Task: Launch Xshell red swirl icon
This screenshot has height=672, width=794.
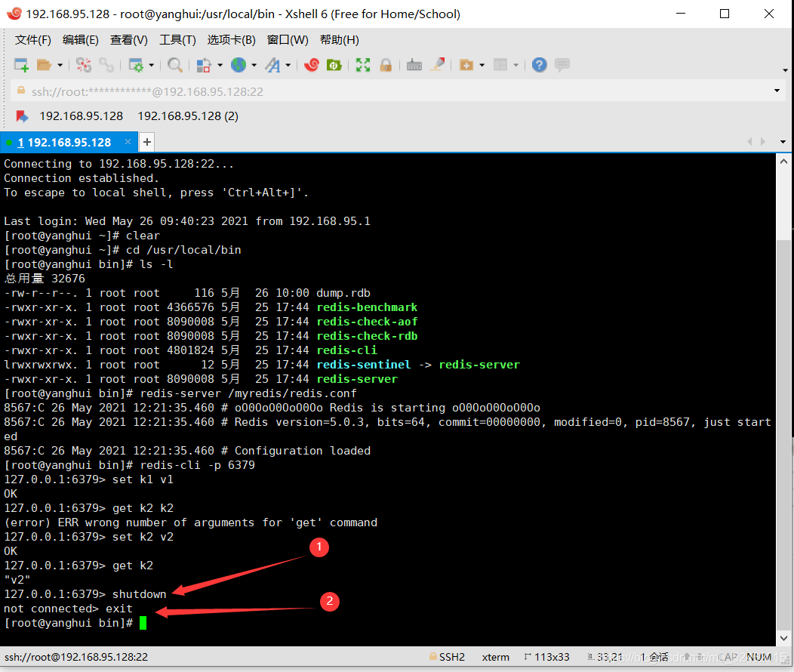Action: 312,65
